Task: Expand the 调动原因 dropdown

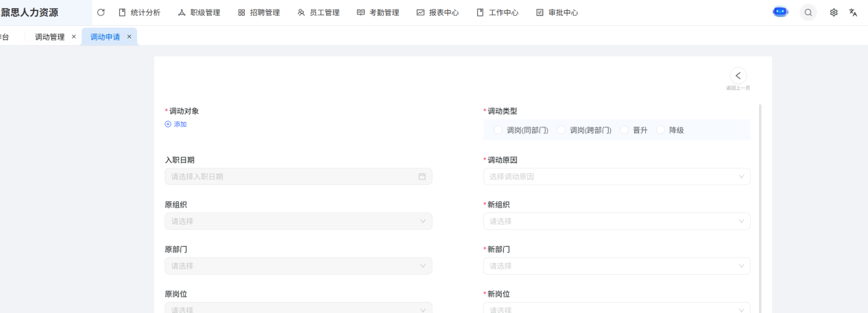Action: pos(616,177)
